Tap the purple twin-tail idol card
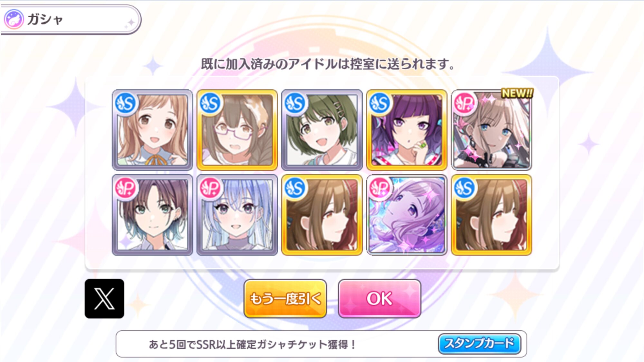The height and width of the screenshot is (362, 644). pos(407,130)
